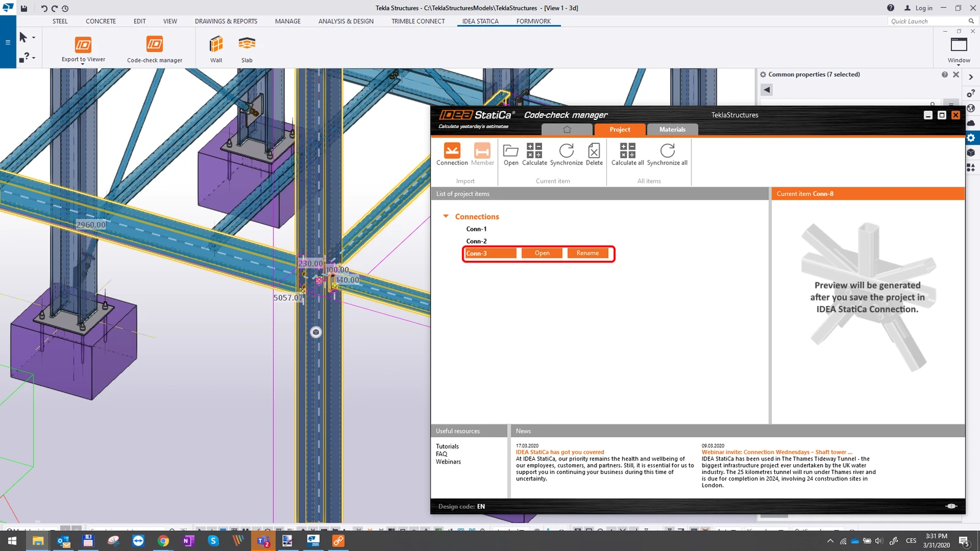
Task: Expand the selection switch dropdown arrow
Action: click(x=34, y=38)
